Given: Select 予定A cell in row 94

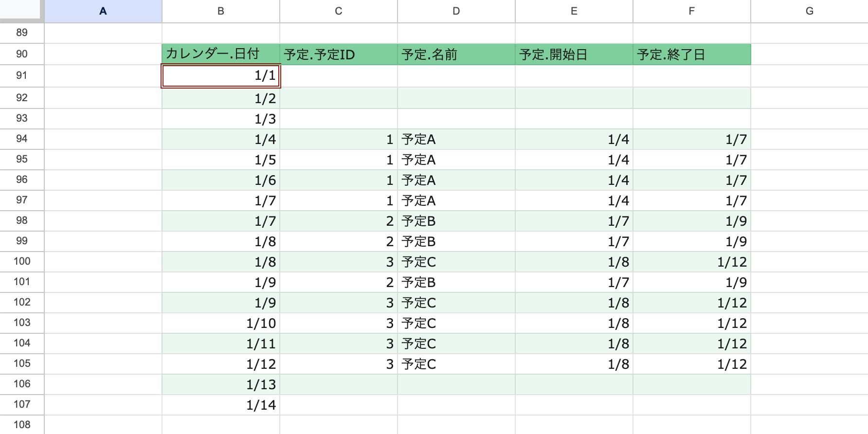Looking at the screenshot, I should tap(456, 140).
